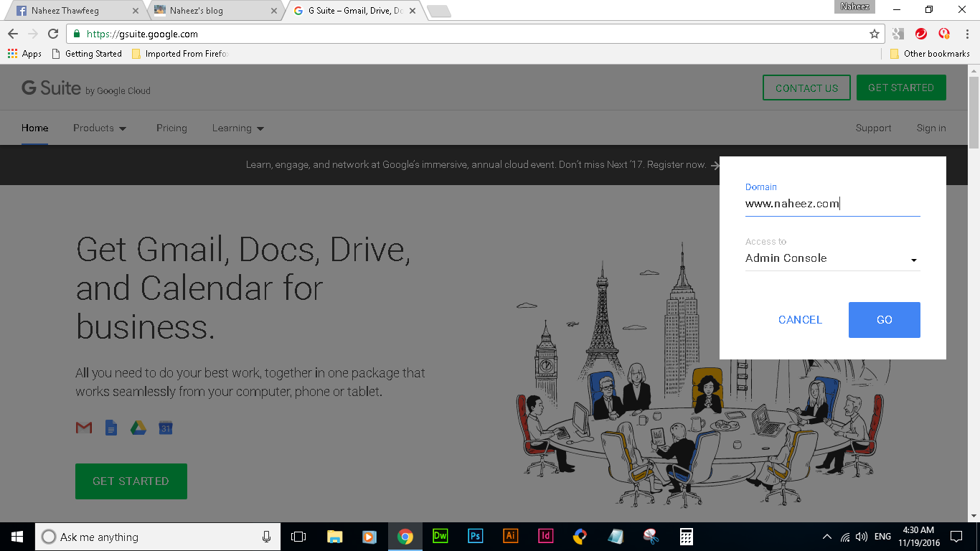Screen dimensions: 980x551
Task: Select the G Suite browser tab
Action: tap(352, 11)
